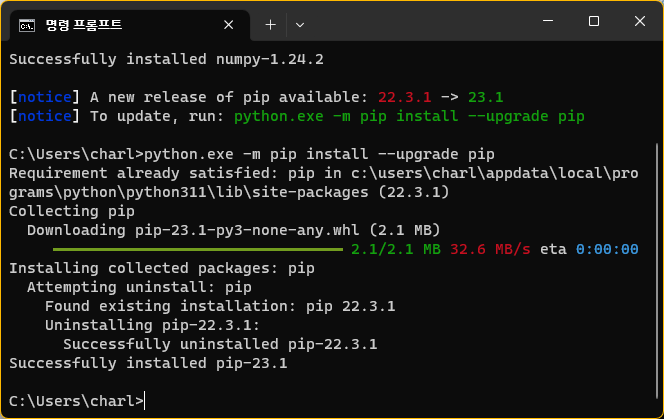Click the bottom C:\Users\charl> prompt line

pos(77,401)
